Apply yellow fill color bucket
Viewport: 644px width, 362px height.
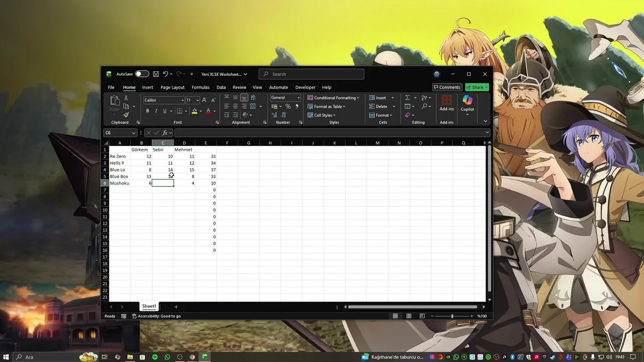pos(195,111)
